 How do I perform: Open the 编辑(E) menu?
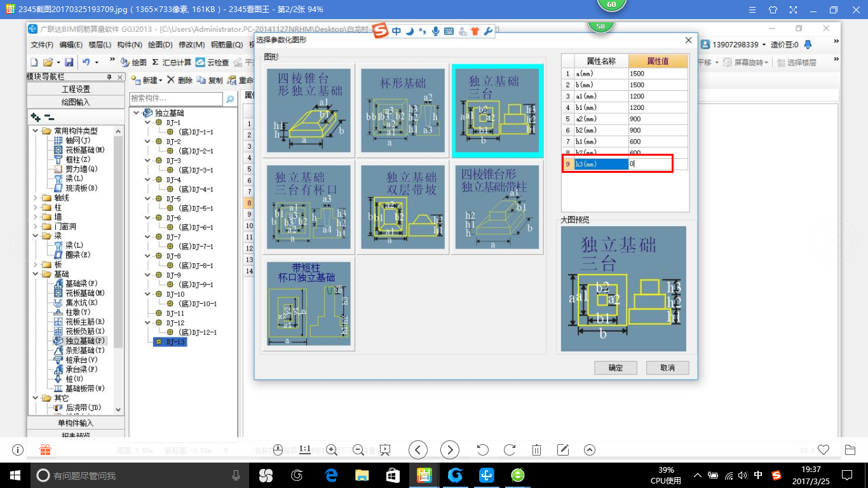[71, 44]
